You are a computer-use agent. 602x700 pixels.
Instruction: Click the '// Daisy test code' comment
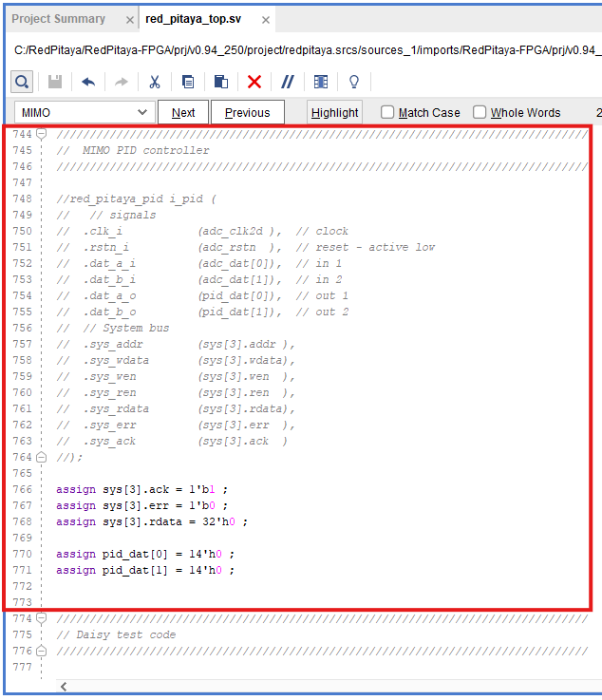(x=116, y=634)
